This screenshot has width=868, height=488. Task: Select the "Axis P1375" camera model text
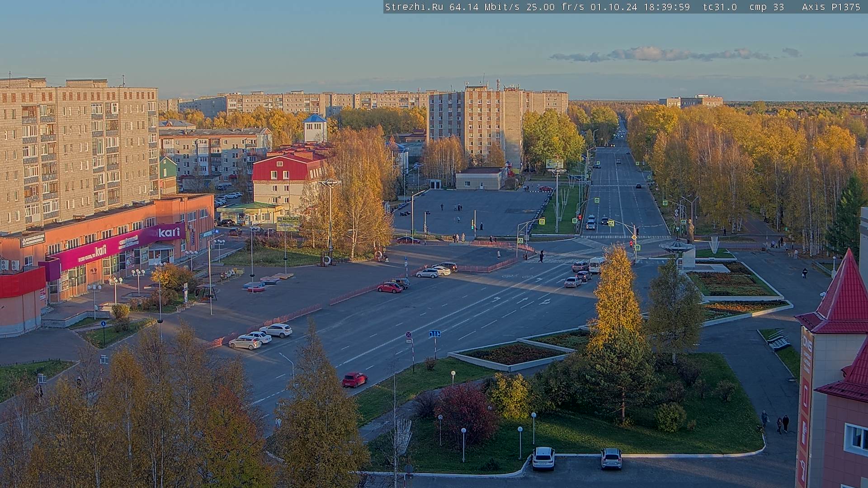pyautogui.click(x=831, y=7)
